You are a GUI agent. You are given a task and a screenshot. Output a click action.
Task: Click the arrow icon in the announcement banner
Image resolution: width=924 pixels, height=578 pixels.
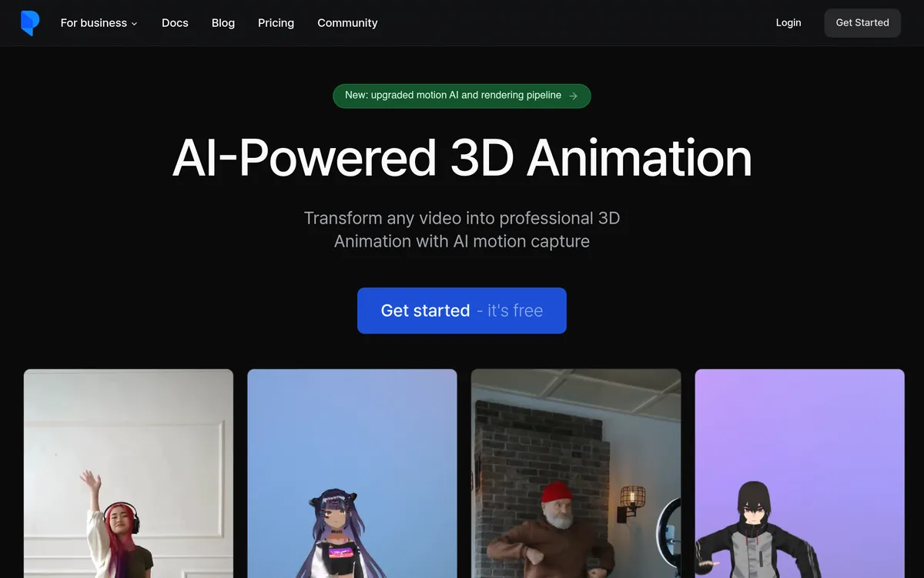[x=573, y=96]
